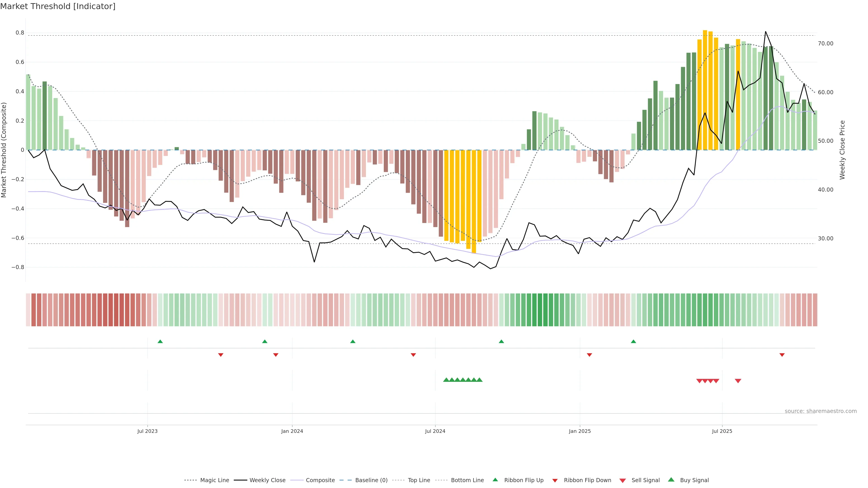Click the Sell Signal legend icon
Viewport: 868px width, 488px height.
(623, 481)
